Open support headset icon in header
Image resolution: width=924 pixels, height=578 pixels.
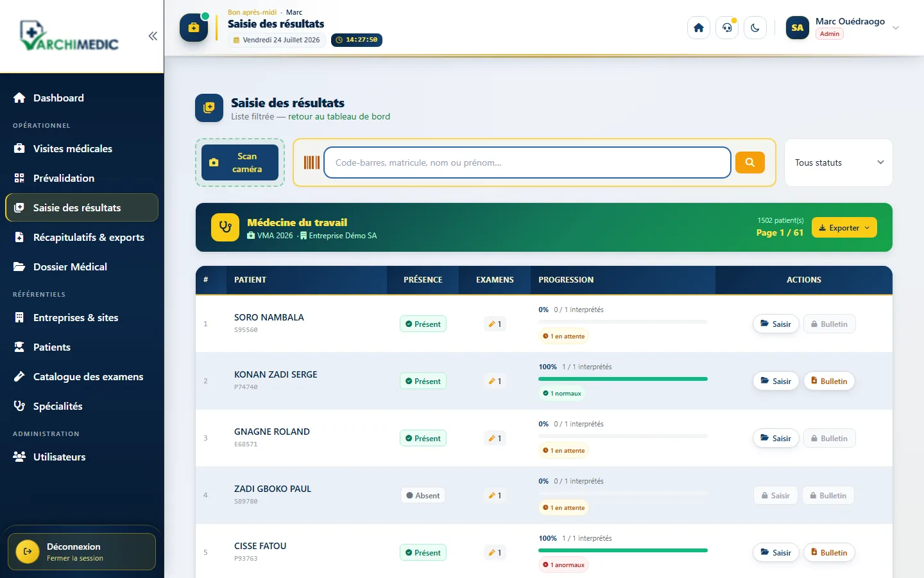tap(727, 28)
